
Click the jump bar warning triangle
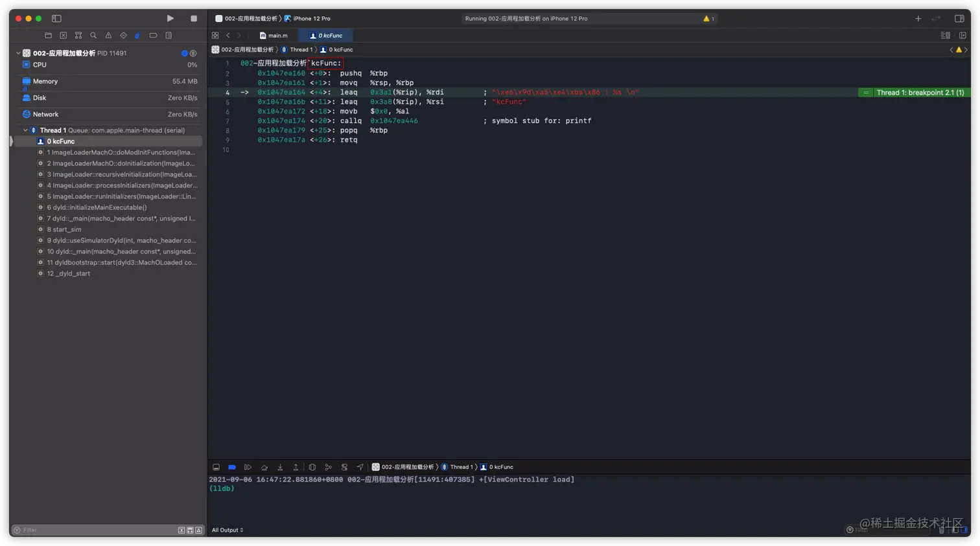pos(959,50)
